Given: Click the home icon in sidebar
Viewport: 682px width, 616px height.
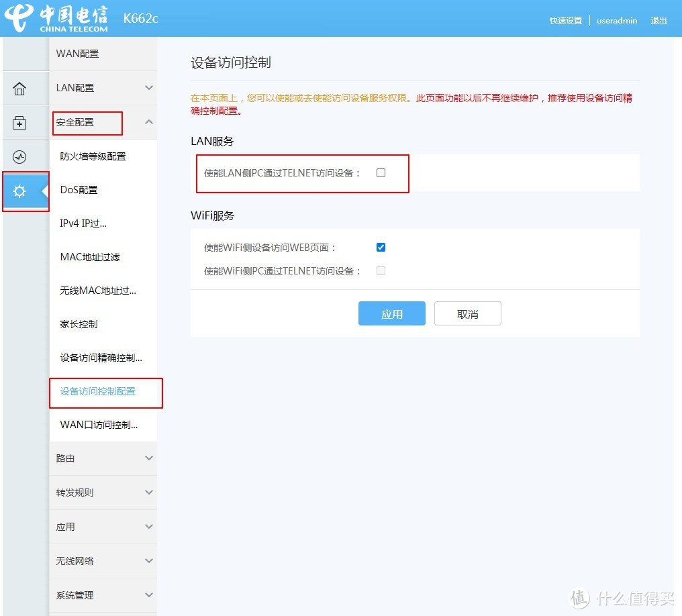Looking at the screenshot, I should pos(19,87).
